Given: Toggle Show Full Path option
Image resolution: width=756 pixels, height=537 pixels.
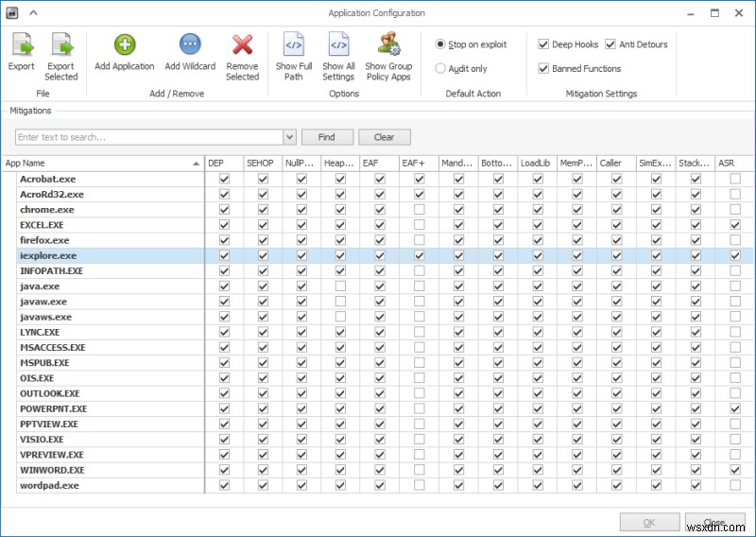Looking at the screenshot, I should coord(294,45).
